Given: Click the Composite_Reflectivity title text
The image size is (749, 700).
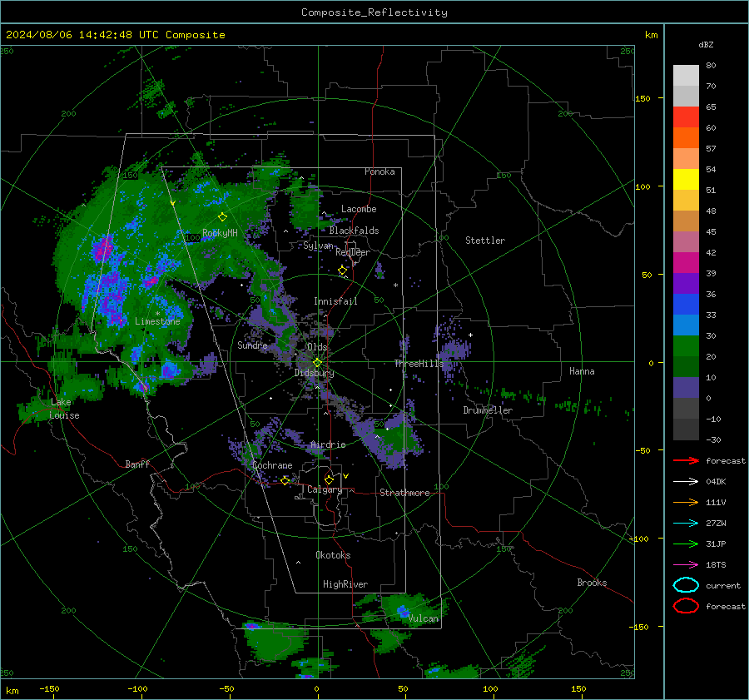Looking at the screenshot, I should [374, 12].
